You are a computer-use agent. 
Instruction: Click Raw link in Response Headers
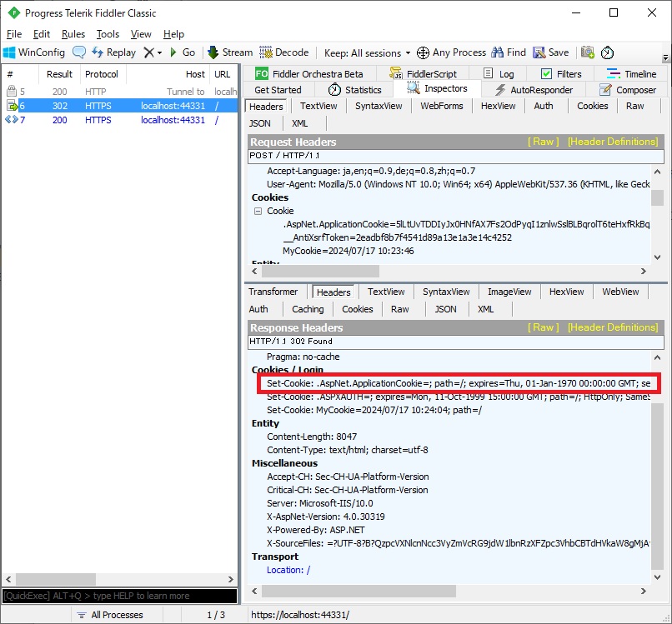pos(543,327)
